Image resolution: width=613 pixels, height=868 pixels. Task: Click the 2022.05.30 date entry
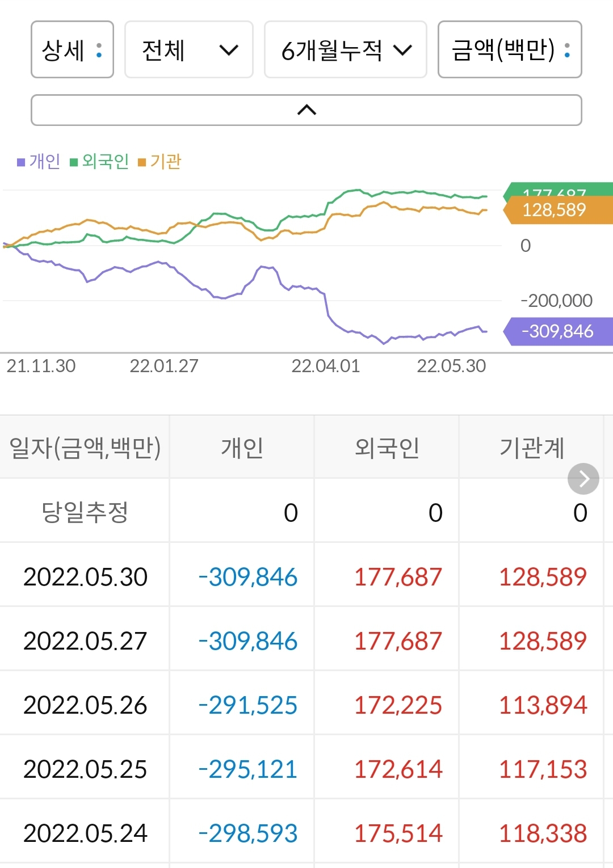(85, 577)
